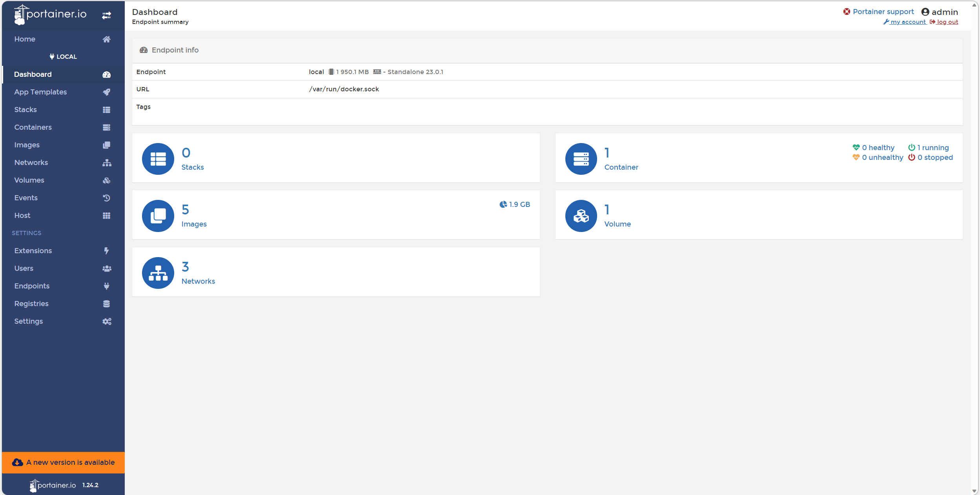Open Portainer support link
This screenshot has width=980, height=495.
click(883, 12)
